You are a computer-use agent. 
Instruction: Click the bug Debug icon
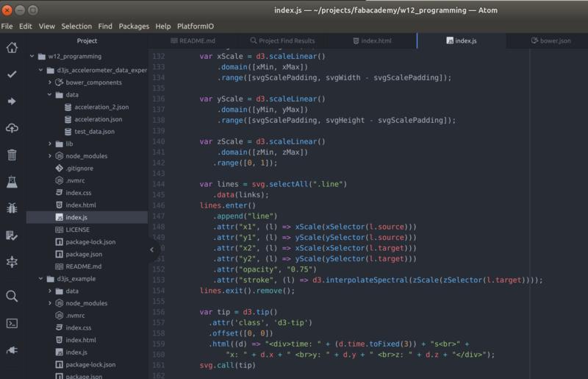pos(12,208)
